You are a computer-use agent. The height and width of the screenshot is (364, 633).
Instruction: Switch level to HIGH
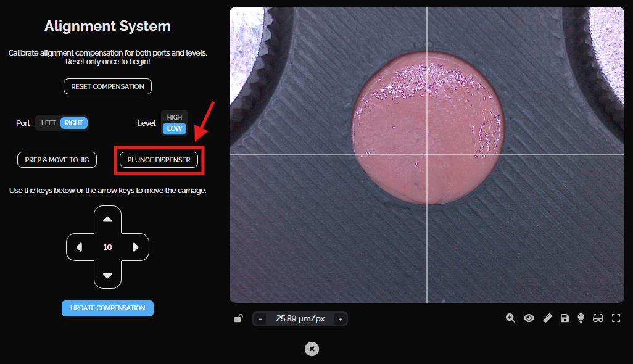[x=175, y=117]
